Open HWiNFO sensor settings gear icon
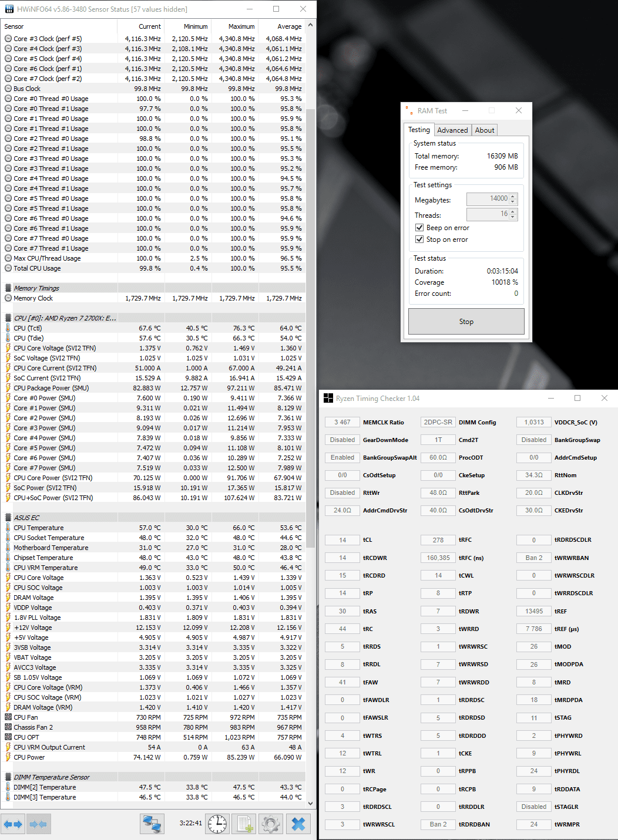The width and height of the screenshot is (618, 840). pyautogui.click(x=270, y=824)
